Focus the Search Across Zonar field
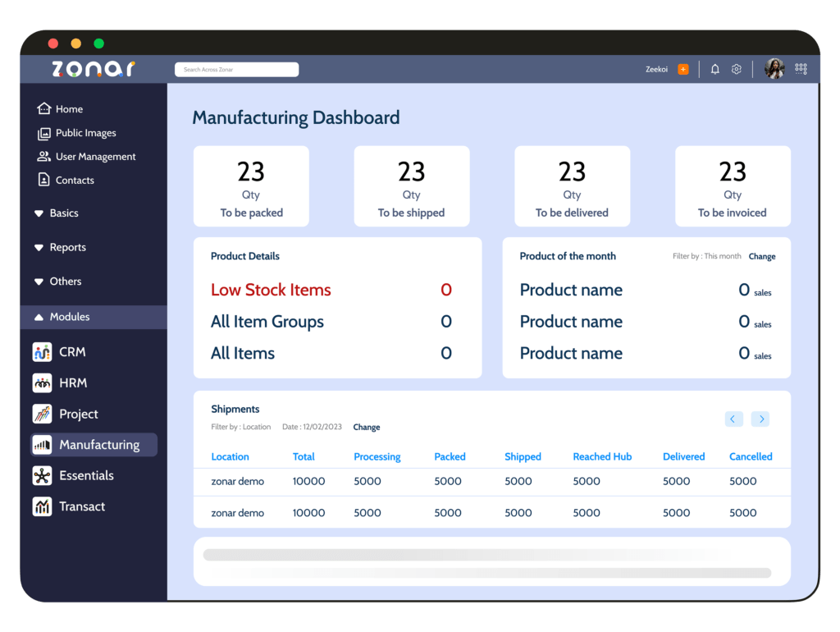Image resolution: width=840 pixels, height=632 pixels. [237, 70]
